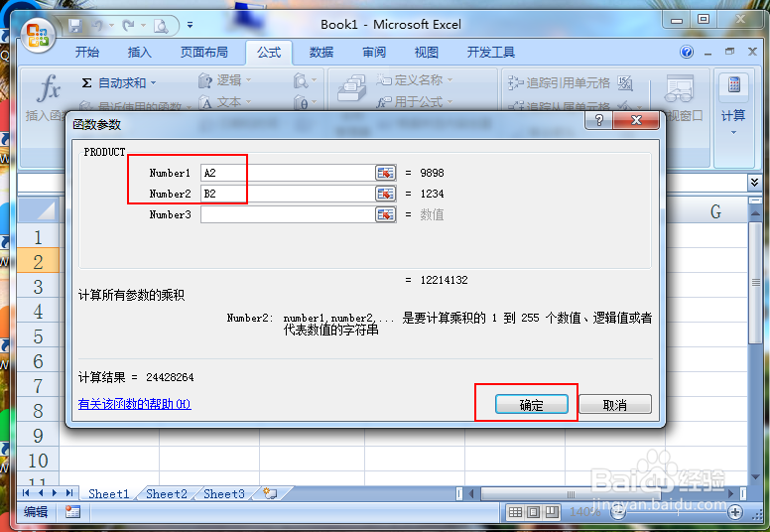The image size is (770, 532).
Task: Open the Undo history dropdown arrow
Action: [111, 25]
